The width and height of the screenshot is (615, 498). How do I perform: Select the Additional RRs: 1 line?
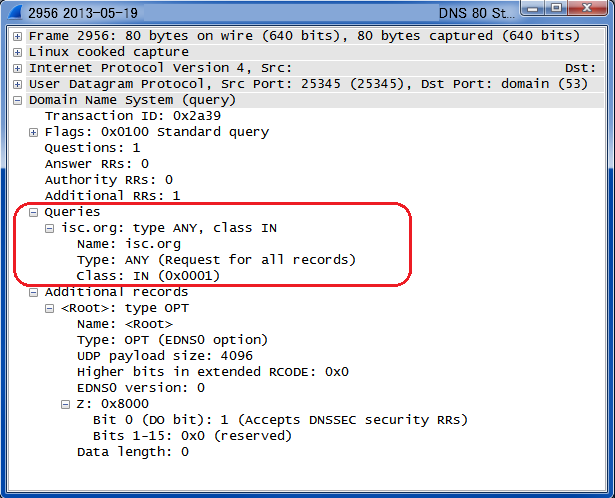(113, 196)
